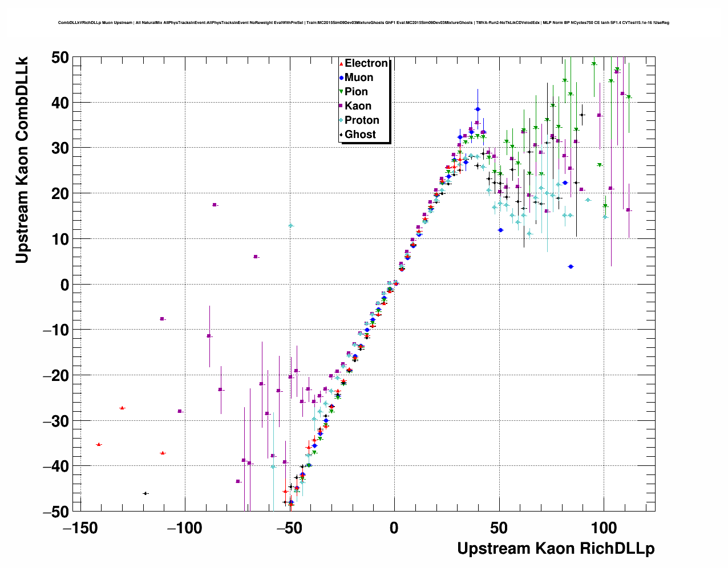Click the y-axis tick label 0
This screenshot has height=568, width=728.
coord(64,285)
